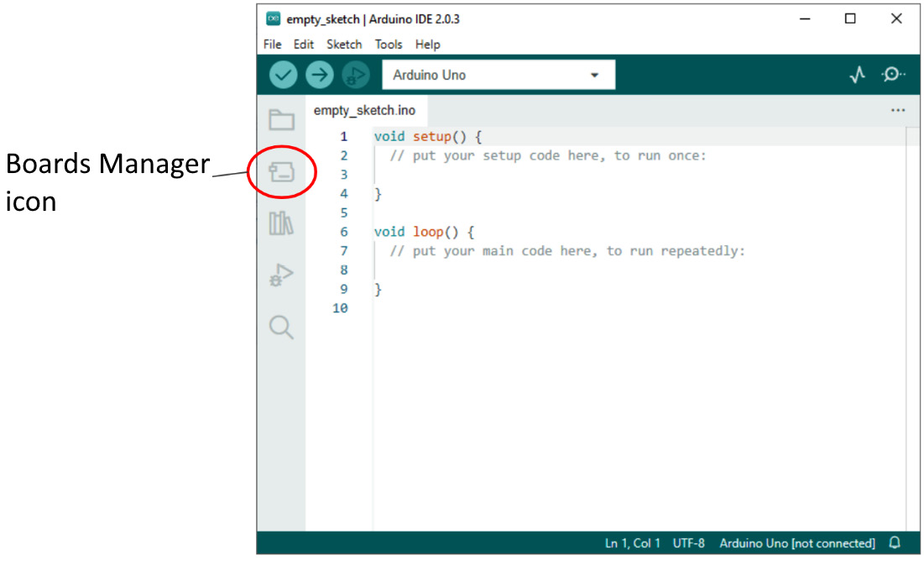This screenshot has width=924, height=561.
Task: Maximize the Arduino IDE window
Action: pos(850,18)
